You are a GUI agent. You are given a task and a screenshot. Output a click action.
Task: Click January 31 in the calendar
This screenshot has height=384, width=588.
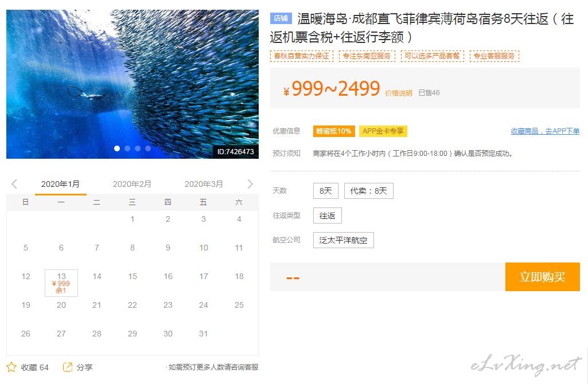[x=204, y=334]
